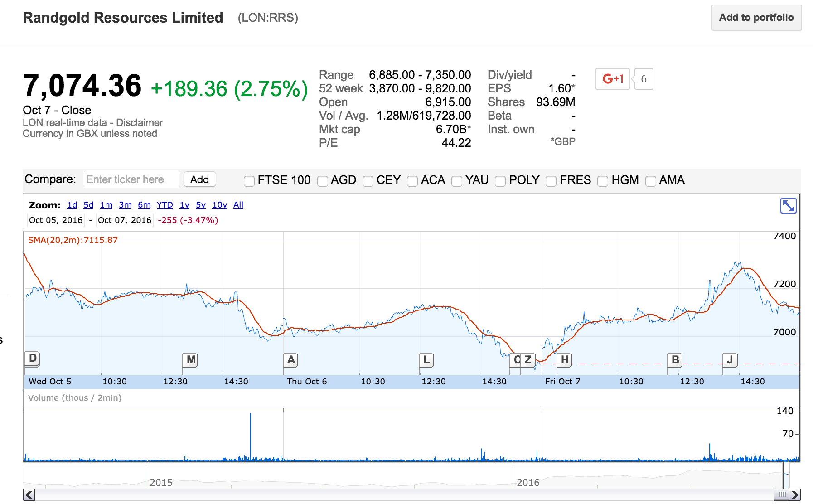Click the G+1 share button

(x=613, y=79)
